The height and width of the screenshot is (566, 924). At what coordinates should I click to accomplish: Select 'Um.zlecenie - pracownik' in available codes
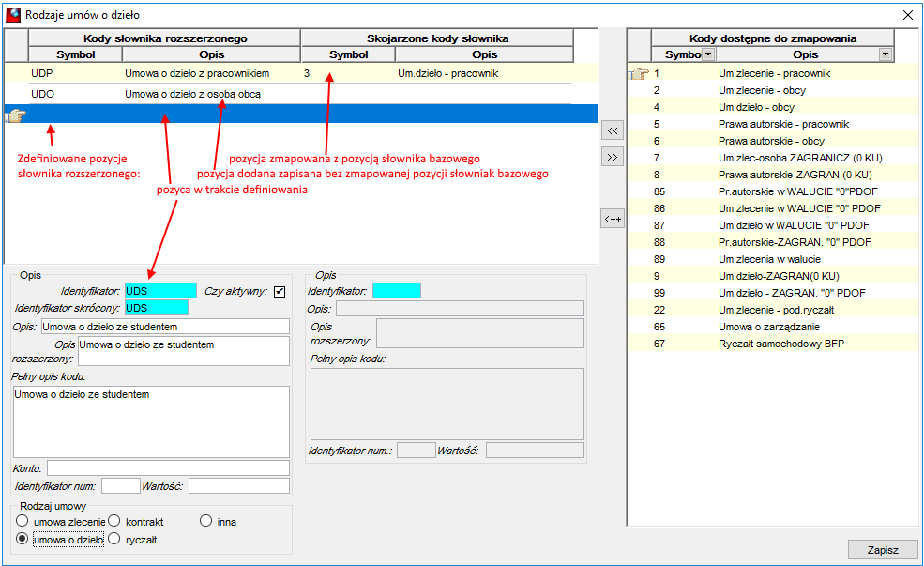coord(773,74)
